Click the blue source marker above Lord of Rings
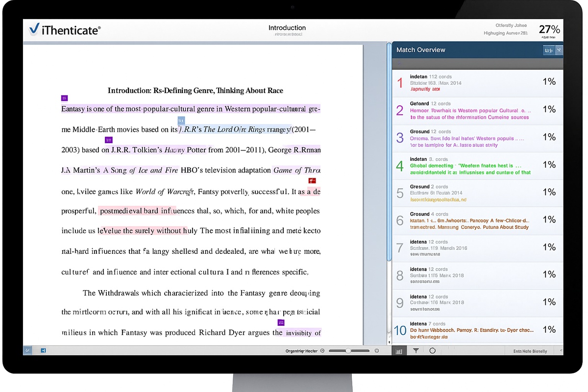Viewport: 588px width, 392px height. [181, 121]
